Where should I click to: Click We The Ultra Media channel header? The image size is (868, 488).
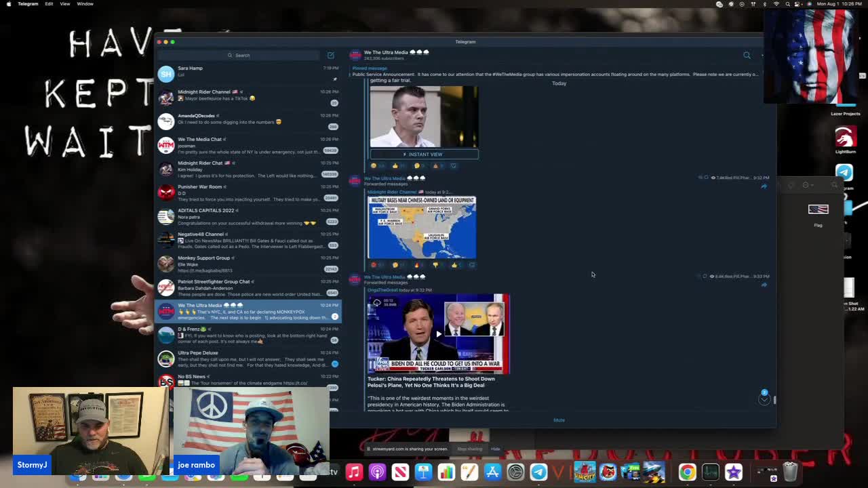pyautogui.click(x=396, y=55)
